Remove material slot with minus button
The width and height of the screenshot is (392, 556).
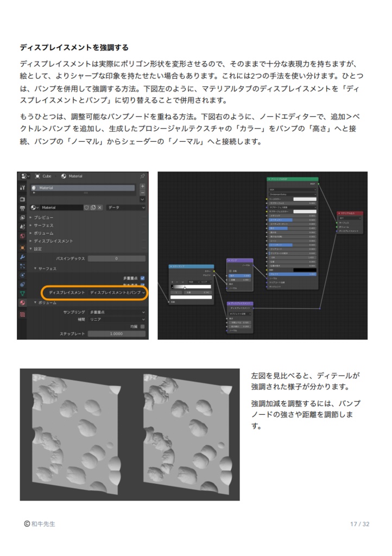(142, 193)
